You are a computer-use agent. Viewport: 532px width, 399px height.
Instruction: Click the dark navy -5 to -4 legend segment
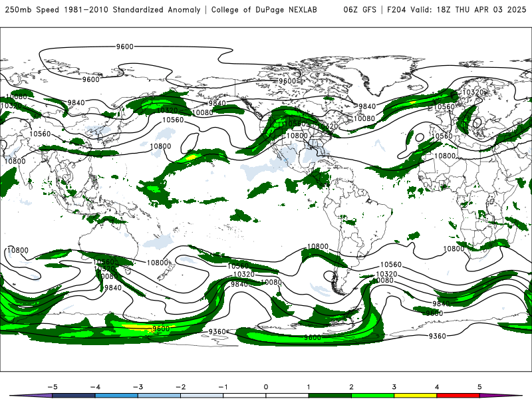coord(74,396)
